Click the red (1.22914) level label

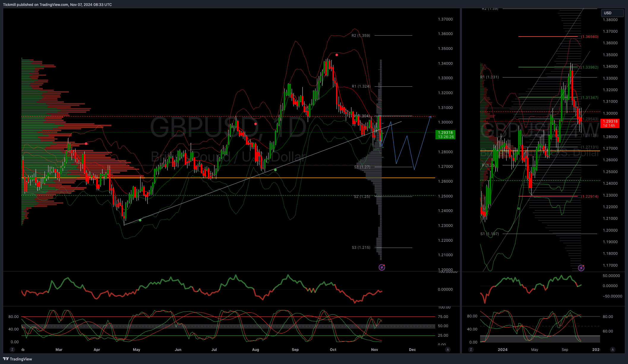click(590, 197)
